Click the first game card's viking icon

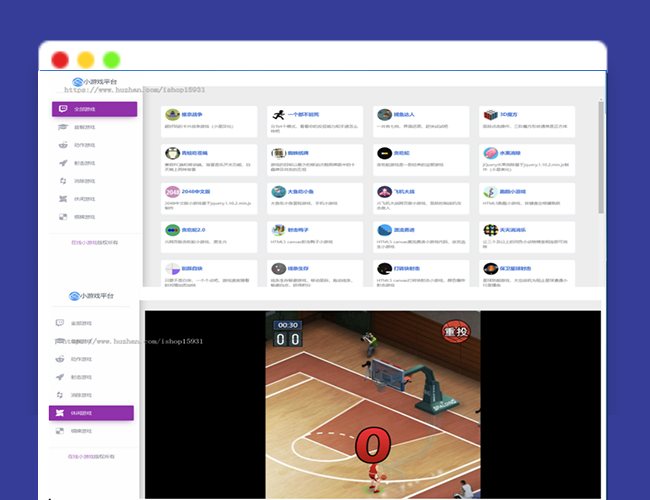tap(172, 114)
